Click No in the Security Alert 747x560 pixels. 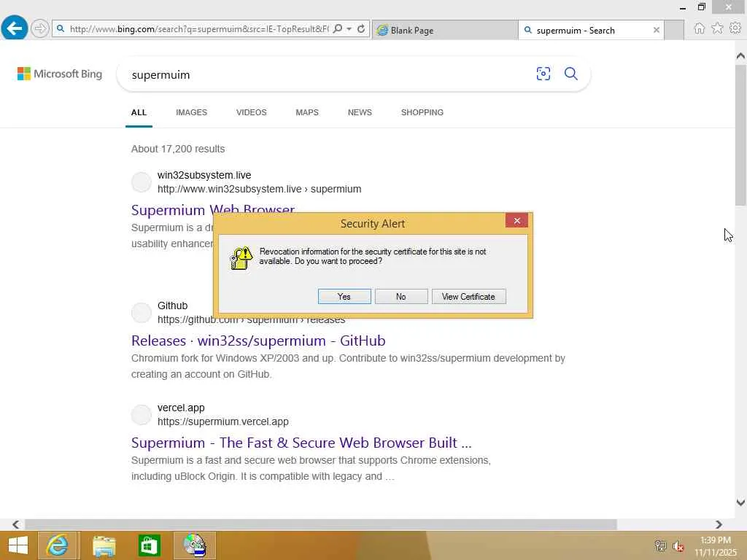coord(401,296)
